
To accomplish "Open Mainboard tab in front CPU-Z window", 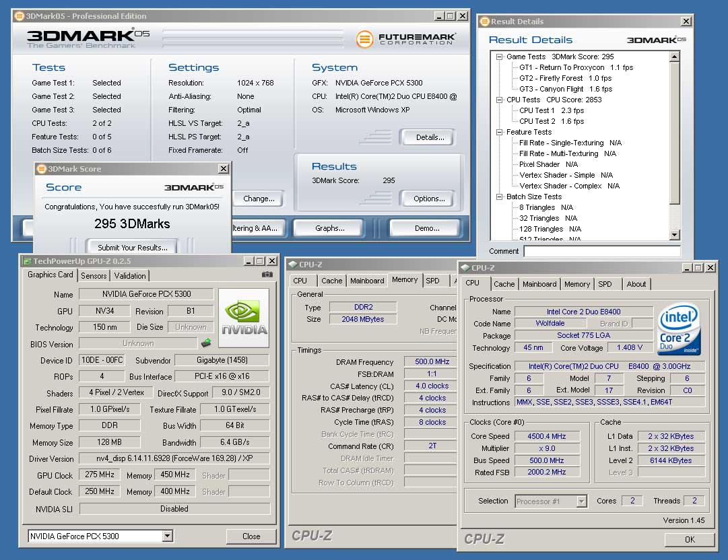I will (x=539, y=284).
